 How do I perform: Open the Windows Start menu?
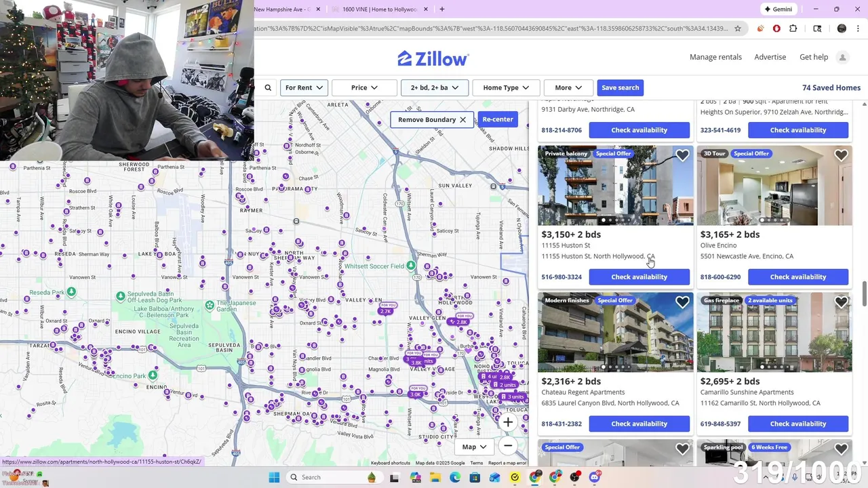click(274, 477)
